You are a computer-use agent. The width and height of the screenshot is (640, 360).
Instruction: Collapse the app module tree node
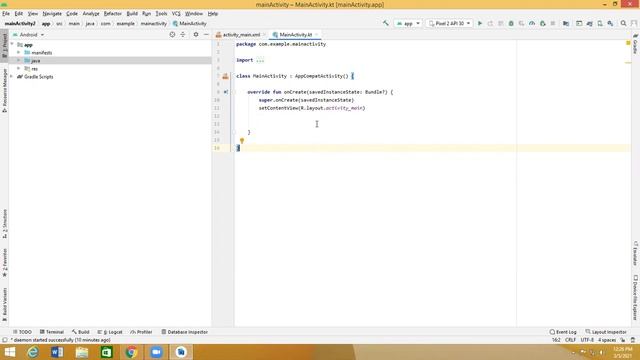(12, 44)
